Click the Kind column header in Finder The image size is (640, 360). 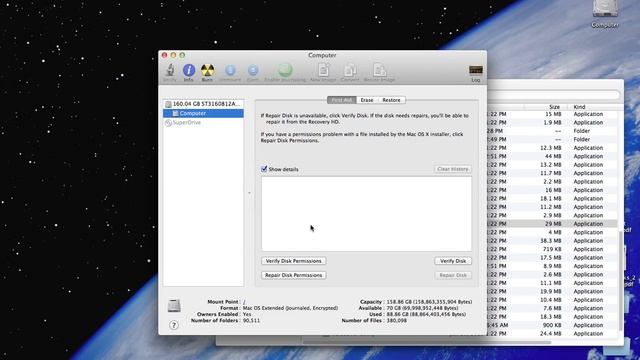point(579,107)
